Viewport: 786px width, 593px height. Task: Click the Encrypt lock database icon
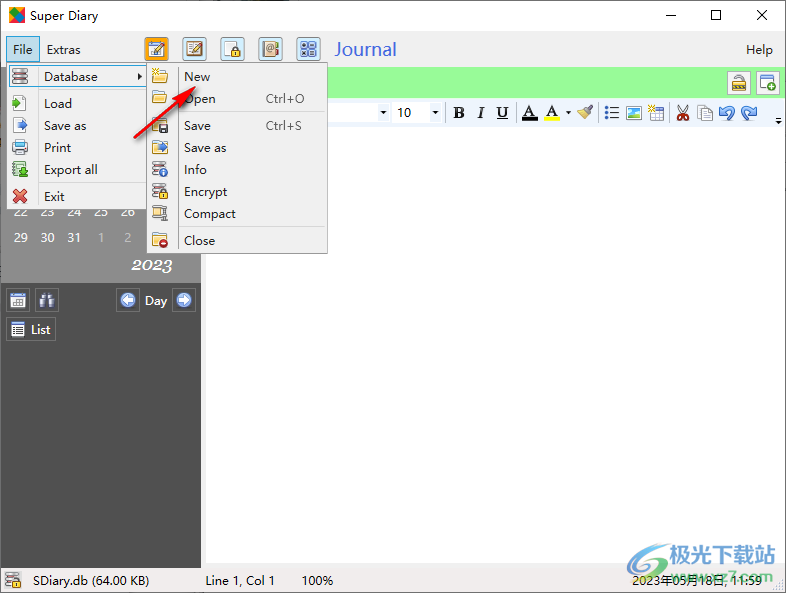(x=160, y=191)
